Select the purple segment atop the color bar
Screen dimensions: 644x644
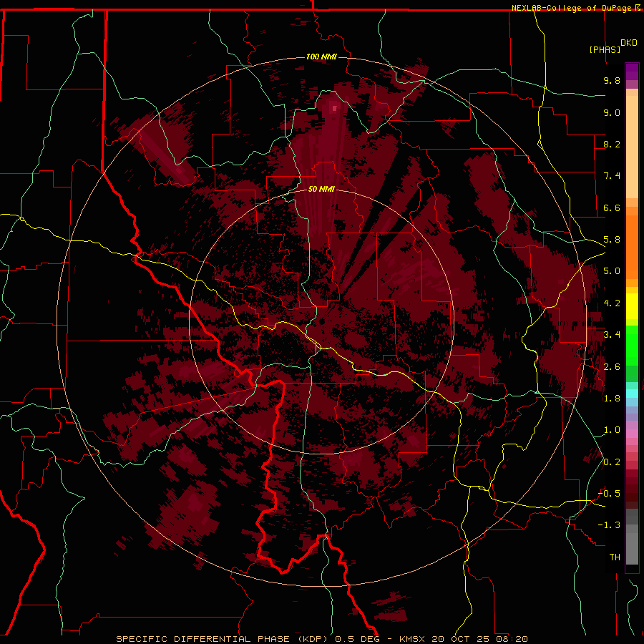tap(632, 72)
